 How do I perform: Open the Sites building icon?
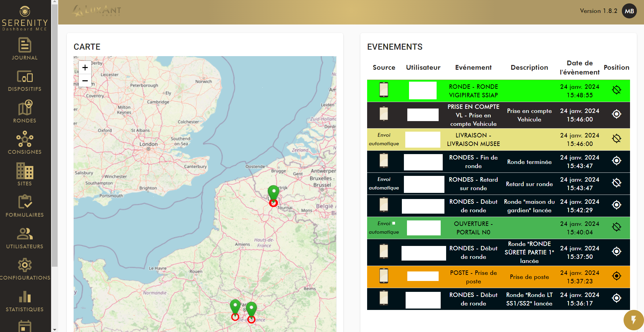25,175
